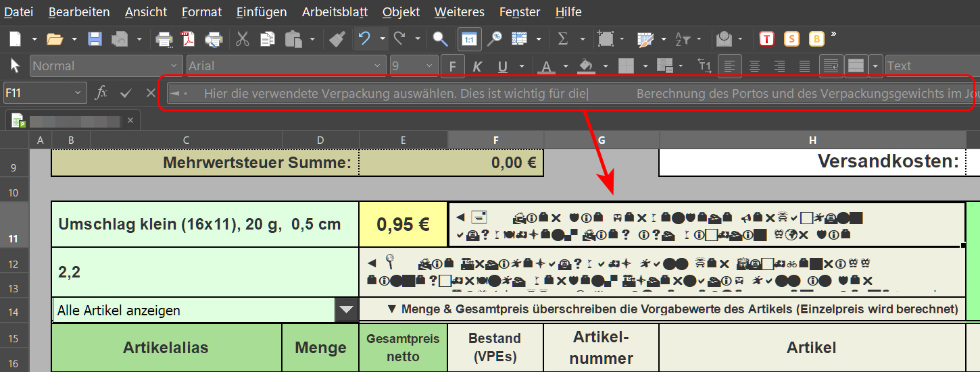The image size is (980, 372).
Task: Toggle bold formatting (F button)
Action: click(x=452, y=66)
